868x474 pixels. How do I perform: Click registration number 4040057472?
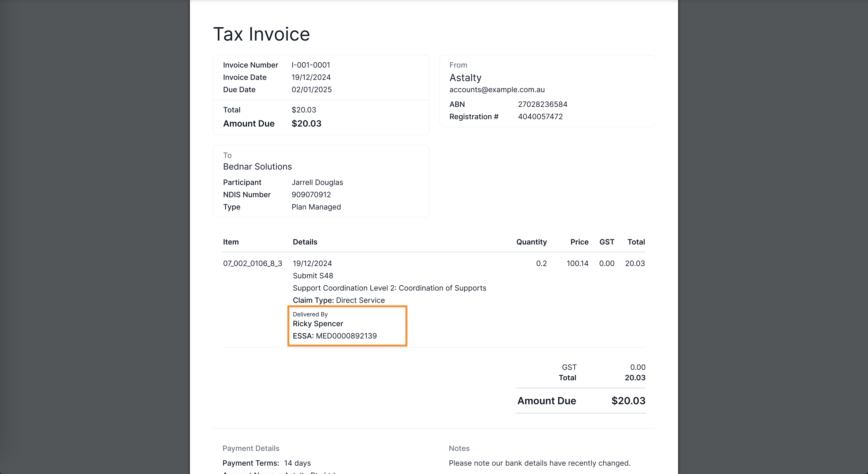540,117
